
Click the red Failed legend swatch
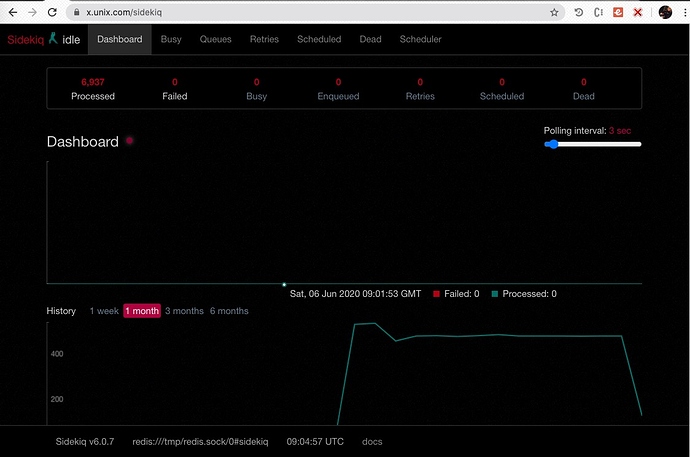coord(436,294)
